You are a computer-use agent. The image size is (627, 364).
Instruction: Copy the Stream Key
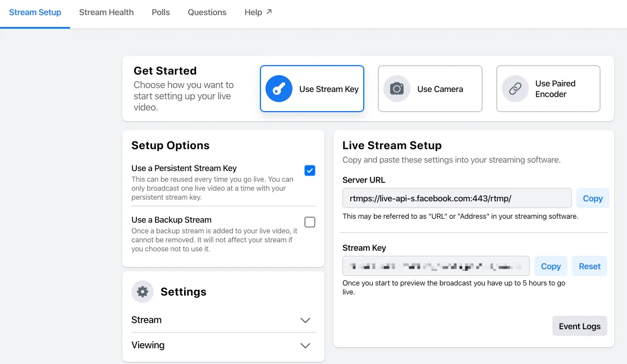pos(551,266)
